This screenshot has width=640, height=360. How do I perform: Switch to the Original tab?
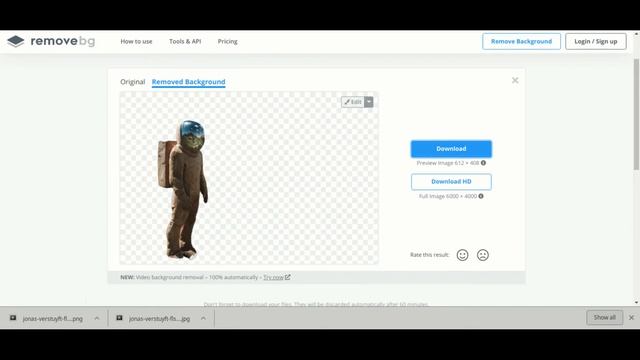(132, 82)
